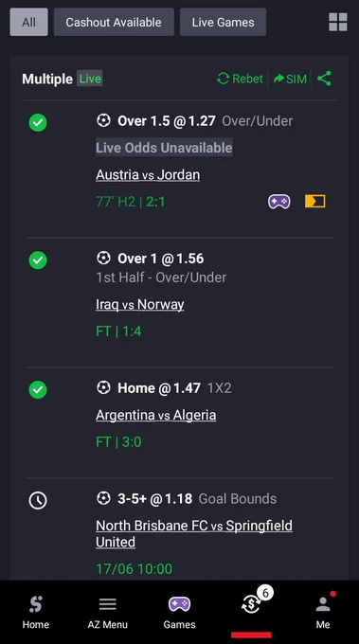359x644 pixels.
Task: Tap purple gamepad icon in Austria match
Action: (x=279, y=201)
